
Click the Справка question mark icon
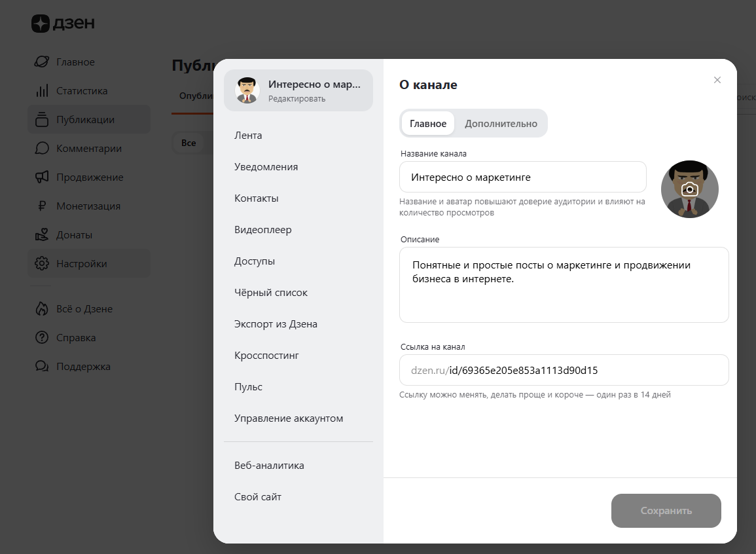tap(41, 337)
